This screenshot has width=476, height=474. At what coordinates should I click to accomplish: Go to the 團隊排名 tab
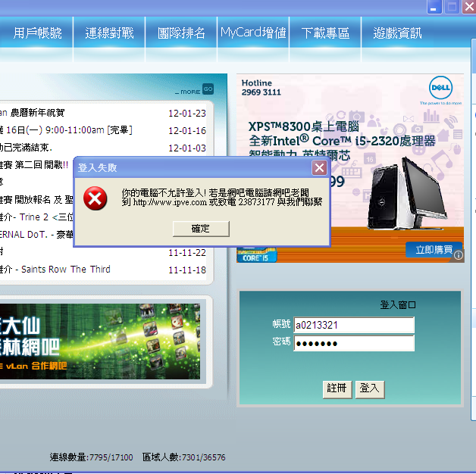[181, 33]
